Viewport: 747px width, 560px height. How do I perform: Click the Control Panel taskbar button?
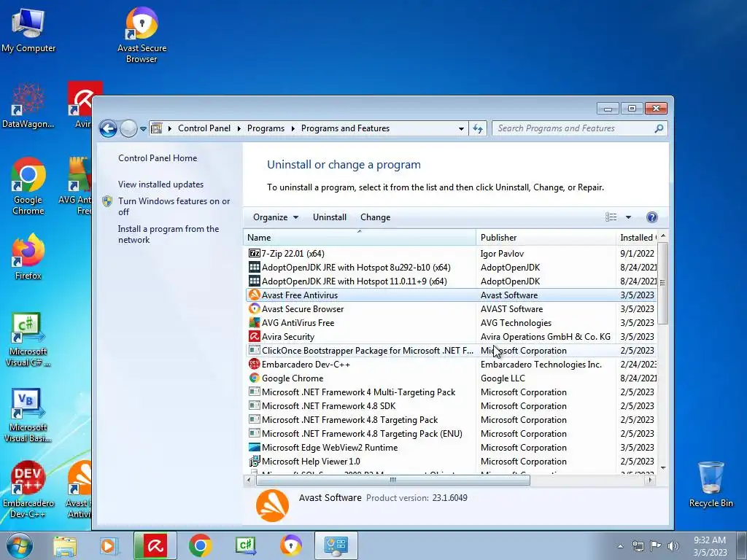coord(336,545)
